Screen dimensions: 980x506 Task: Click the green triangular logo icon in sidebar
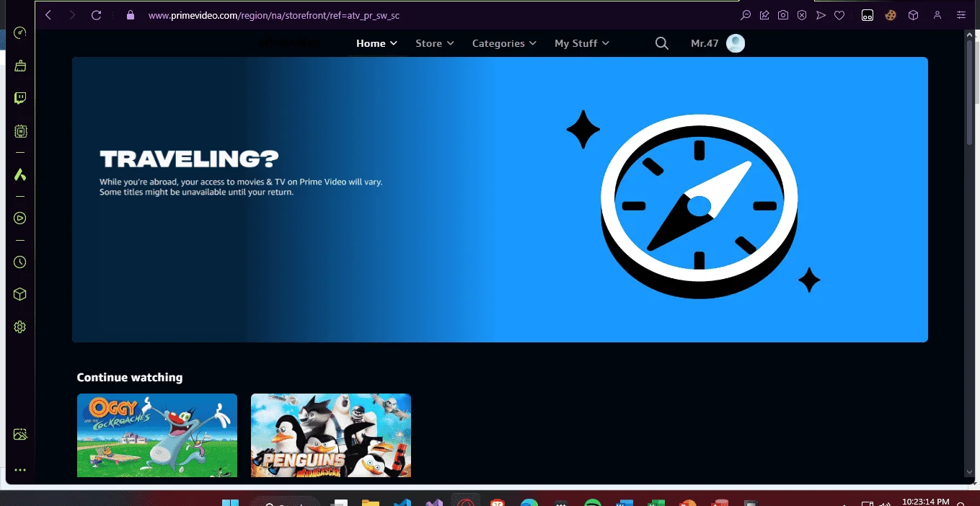coord(20,174)
